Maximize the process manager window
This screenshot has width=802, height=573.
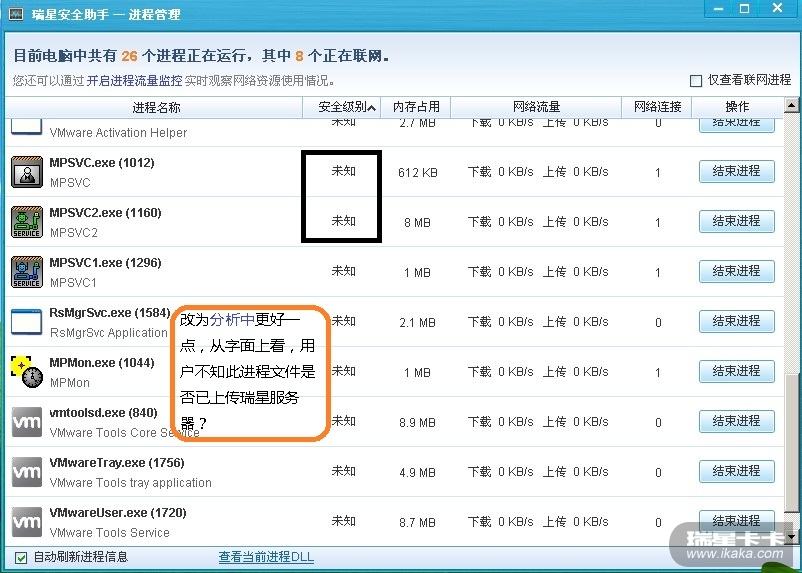point(745,9)
